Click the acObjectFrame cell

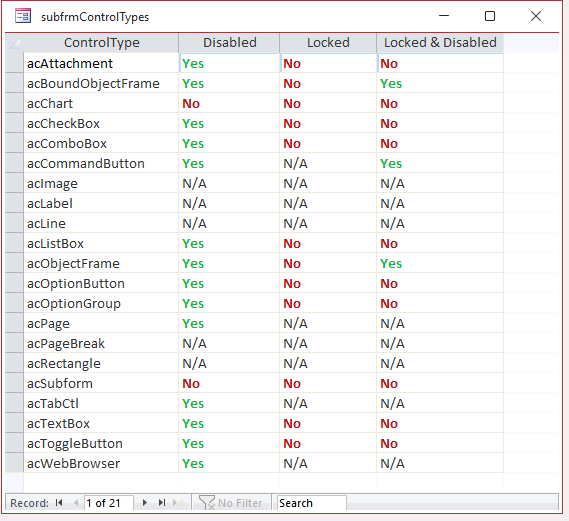point(101,263)
